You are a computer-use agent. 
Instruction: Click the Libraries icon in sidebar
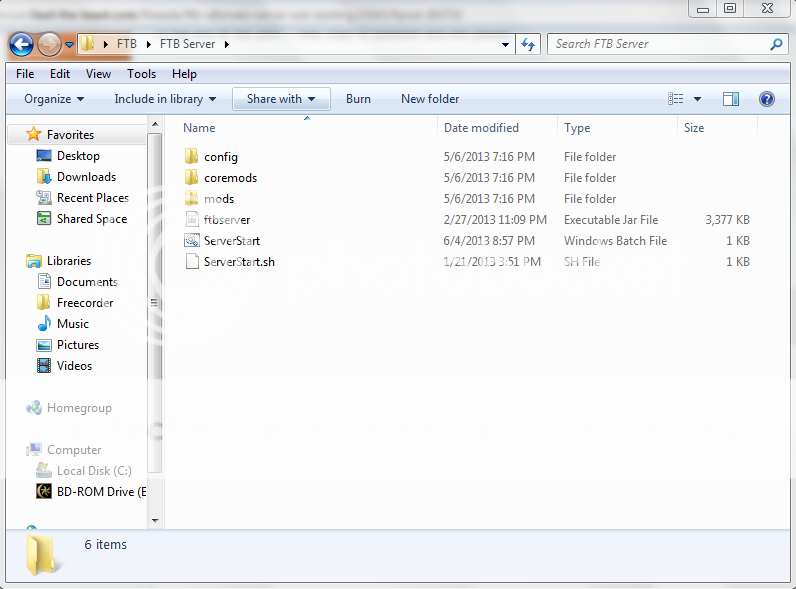click(34, 261)
